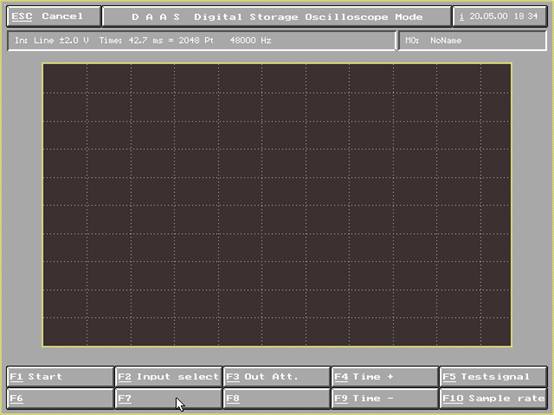Click the empty F7 function key
This screenshot has width=554, height=415.
(x=168, y=398)
